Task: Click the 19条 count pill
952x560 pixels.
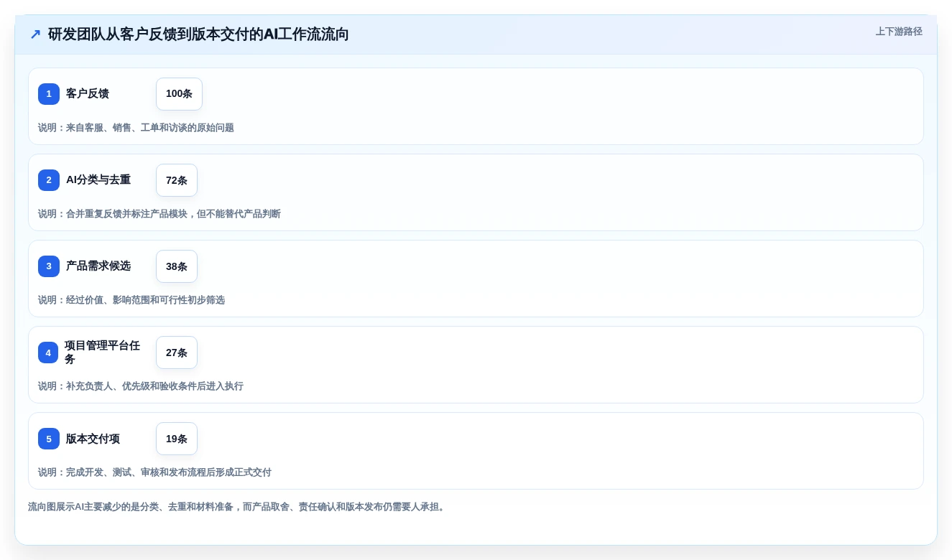Action: point(177,439)
